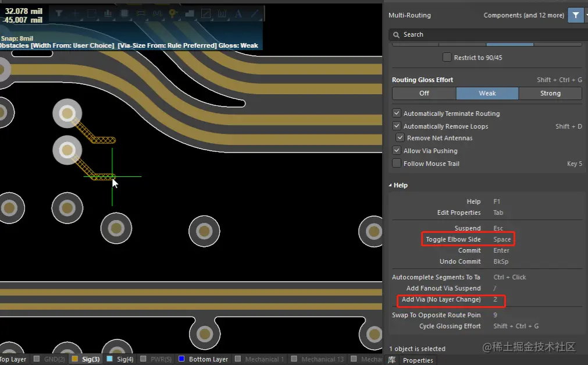Select the snap/move plus tool in Active Bar

[75, 13]
